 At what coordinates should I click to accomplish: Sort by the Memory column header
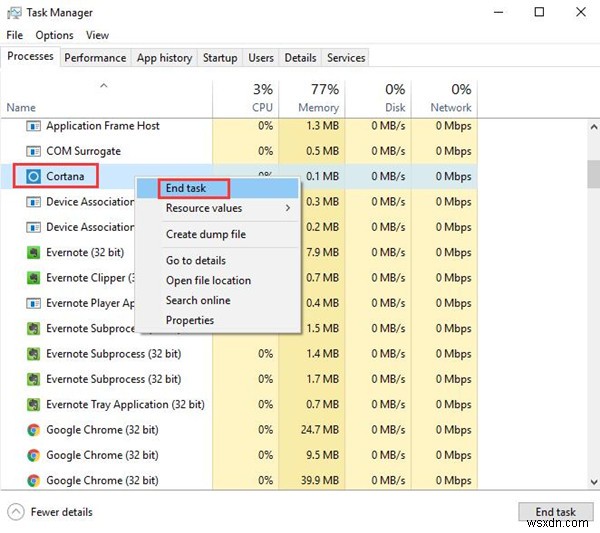[x=312, y=97]
